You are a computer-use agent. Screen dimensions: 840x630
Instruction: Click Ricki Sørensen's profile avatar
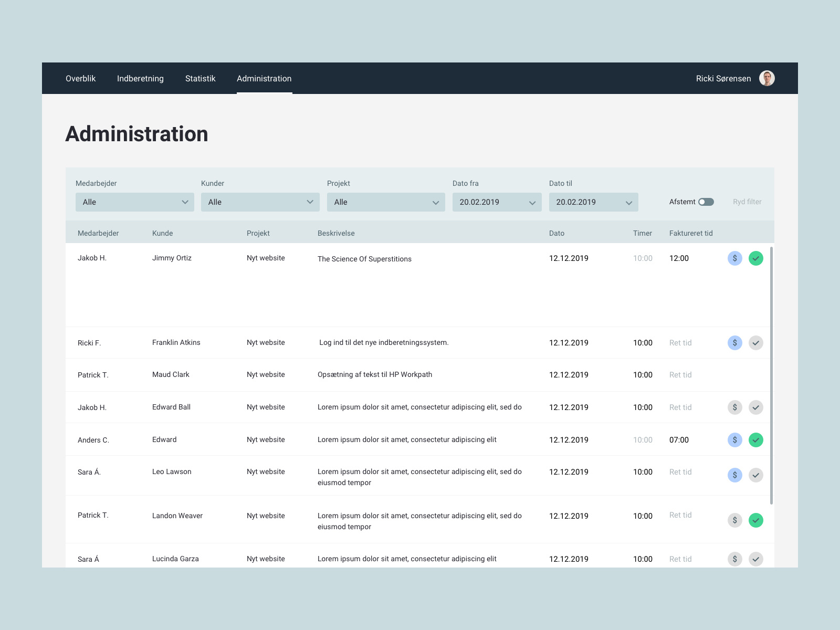[x=766, y=78]
